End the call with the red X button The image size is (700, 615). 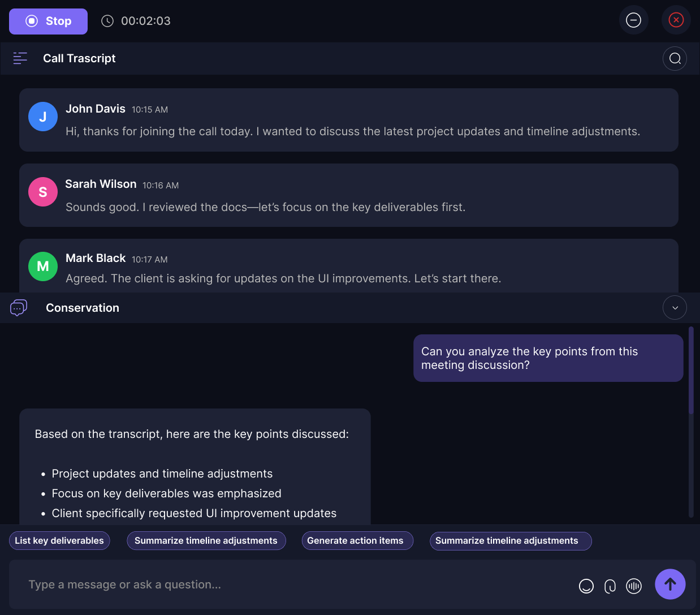pos(676,20)
